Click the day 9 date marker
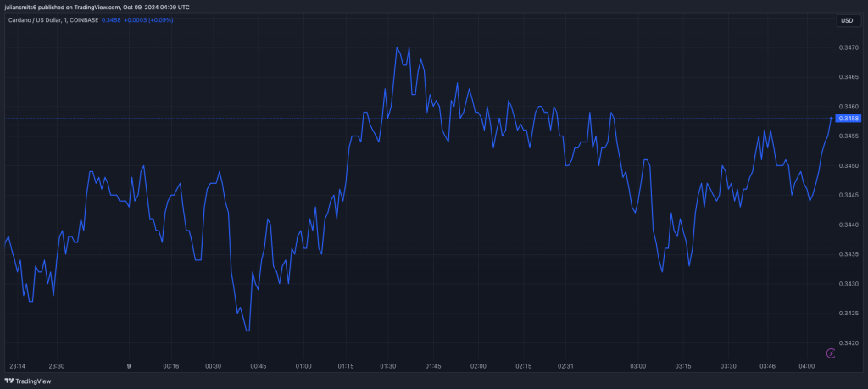 coord(129,366)
